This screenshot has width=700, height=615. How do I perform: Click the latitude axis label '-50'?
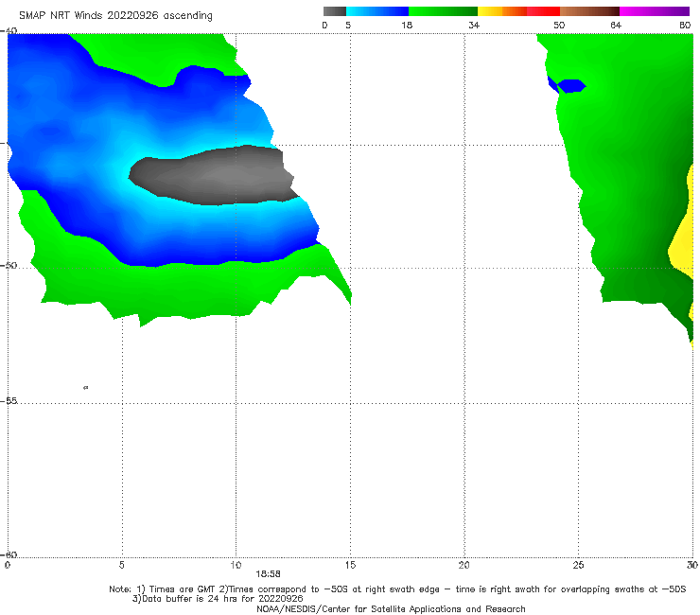9,265
